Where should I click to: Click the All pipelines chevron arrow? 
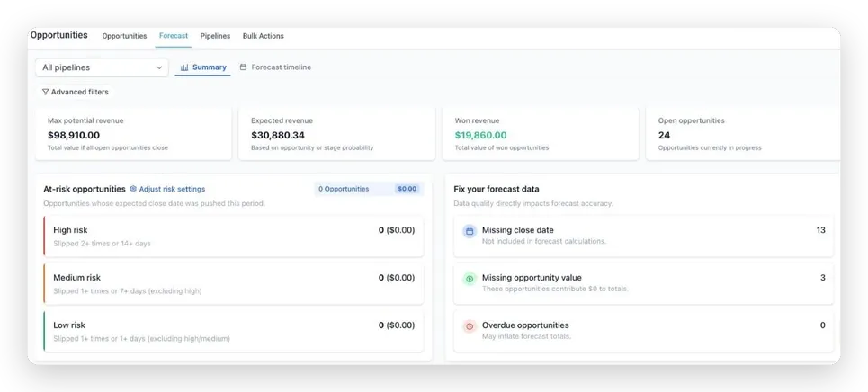tap(159, 67)
